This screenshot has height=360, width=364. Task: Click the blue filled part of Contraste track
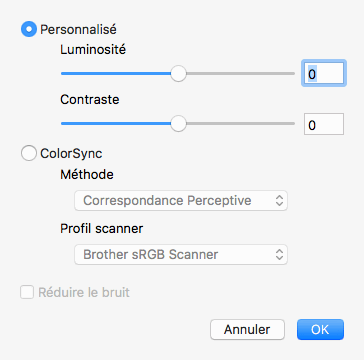point(116,123)
